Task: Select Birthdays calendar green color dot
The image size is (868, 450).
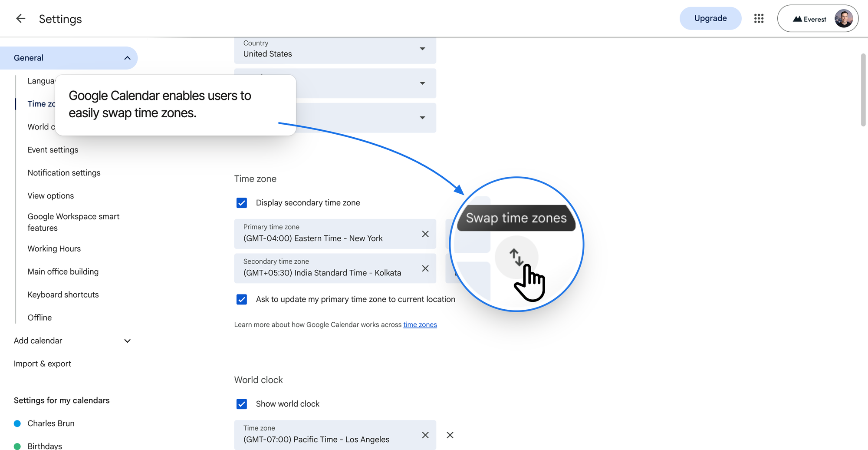Action: tap(17, 446)
